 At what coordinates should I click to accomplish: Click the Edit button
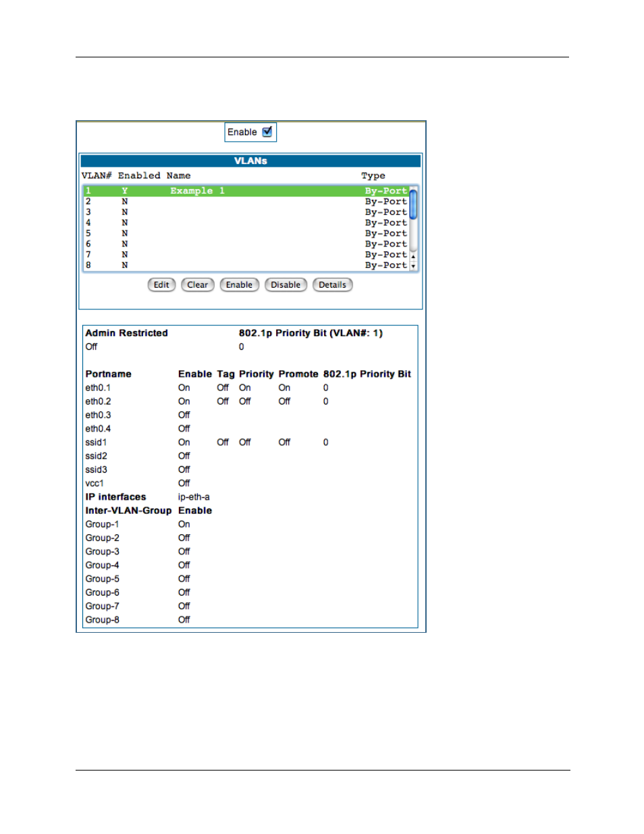[161, 285]
